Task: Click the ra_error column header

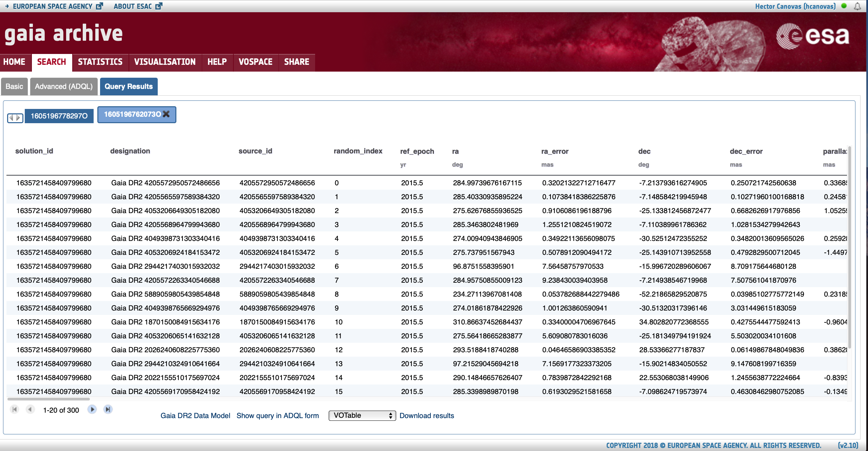Action: [x=555, y=151]
